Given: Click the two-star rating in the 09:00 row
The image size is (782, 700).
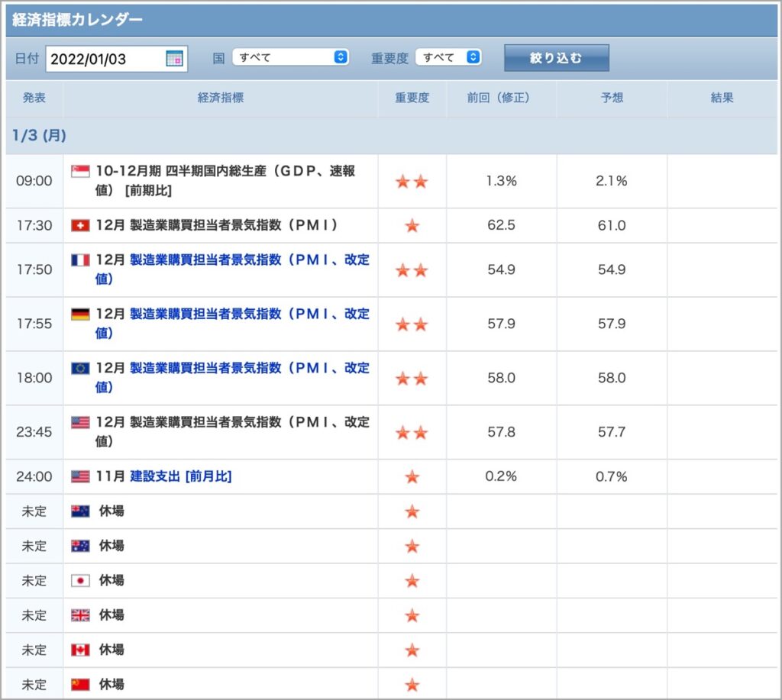Looking at the screenshot, I should (412, 182).
